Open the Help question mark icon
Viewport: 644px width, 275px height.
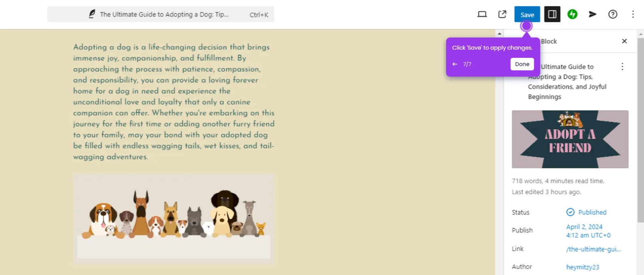point(613,14)
